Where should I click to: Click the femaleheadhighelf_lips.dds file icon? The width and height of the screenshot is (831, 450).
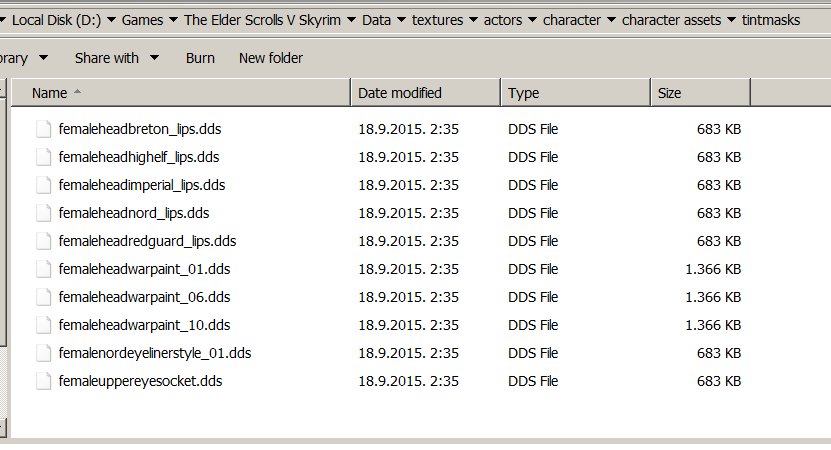click(42, 157)
